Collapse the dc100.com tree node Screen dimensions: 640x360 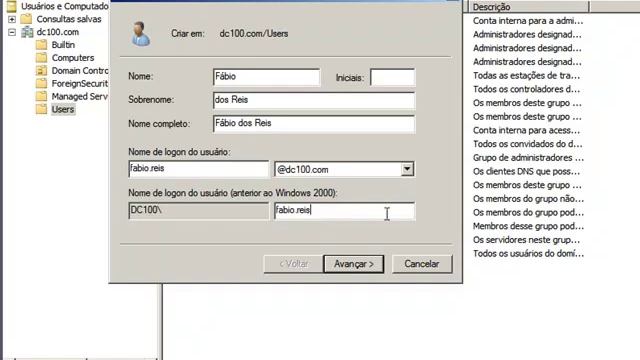(12, 32)
